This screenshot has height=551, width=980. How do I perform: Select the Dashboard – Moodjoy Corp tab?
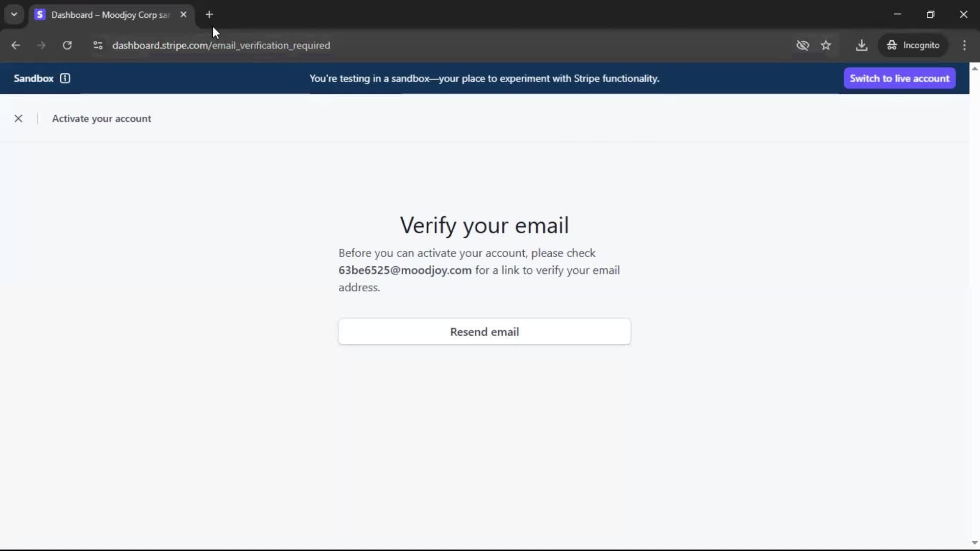110,15
